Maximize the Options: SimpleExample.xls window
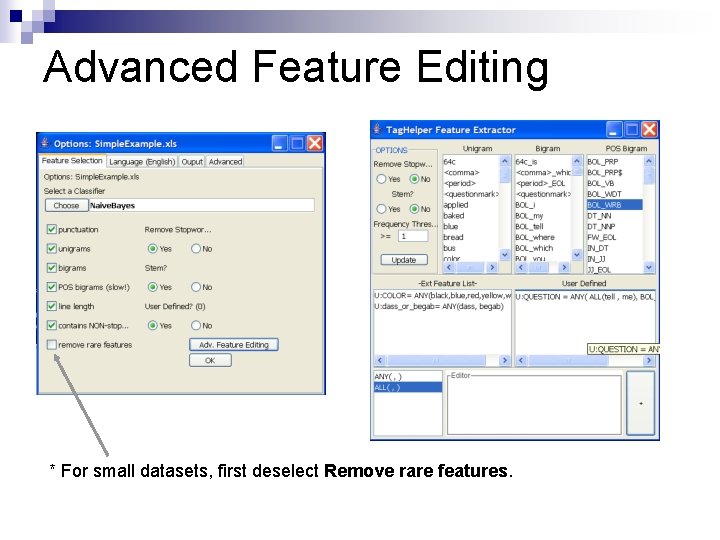720x540 pixels. point(297,144)
